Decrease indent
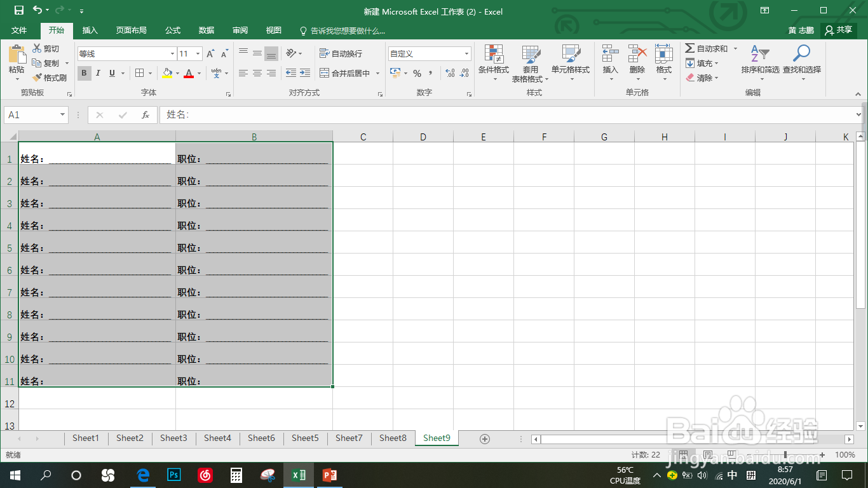This screenshot has width=868, height=488. pyautogui.click(x=291, y=73)
